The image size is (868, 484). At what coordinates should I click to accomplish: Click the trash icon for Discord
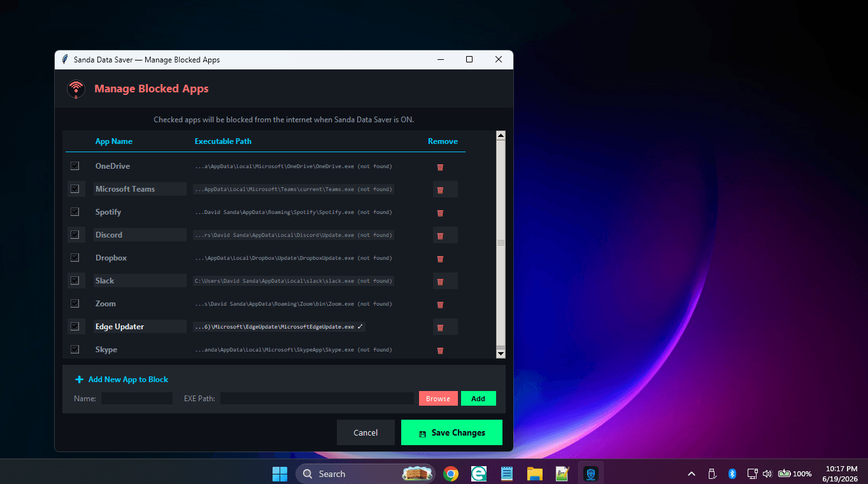tap(440, 236)
